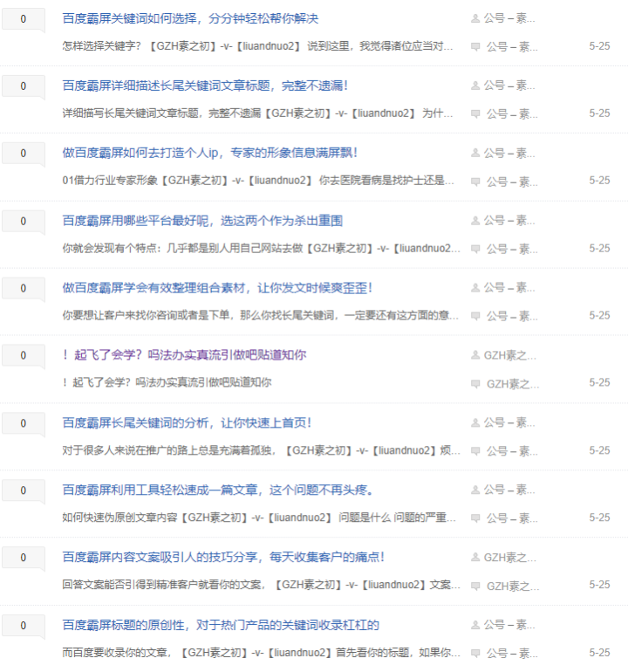
Task: Click author person icon for '快速上首页' thread
Action: [x=475, y=423]
